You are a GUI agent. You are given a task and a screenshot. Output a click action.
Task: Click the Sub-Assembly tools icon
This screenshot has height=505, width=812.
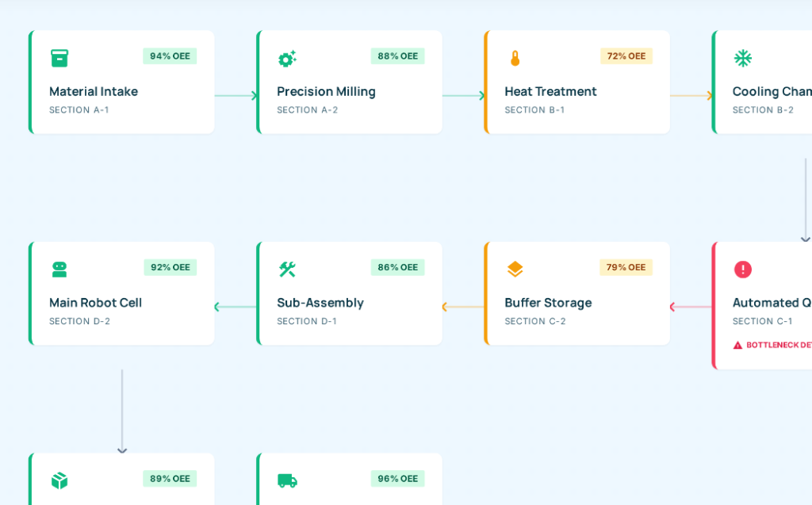[287, 269]
